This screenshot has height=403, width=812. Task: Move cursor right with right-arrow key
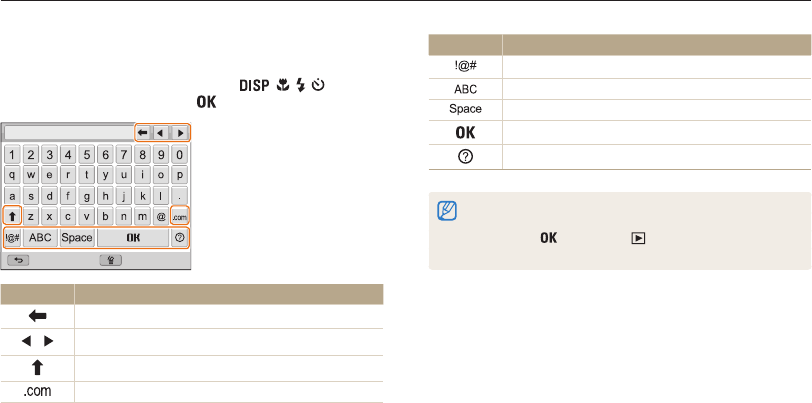pos(180,132)
